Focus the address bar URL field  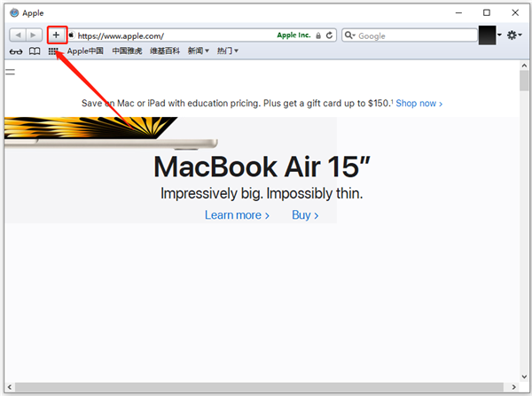coord(202,35)
